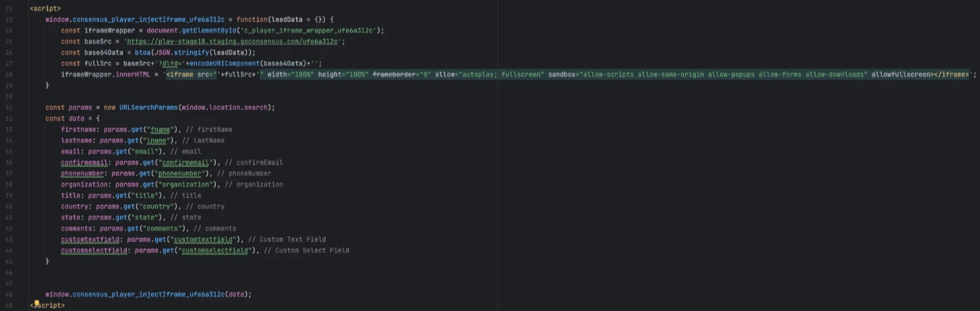Click the '// state' comment
Viewport: 980px width, 311px height.
186,217
